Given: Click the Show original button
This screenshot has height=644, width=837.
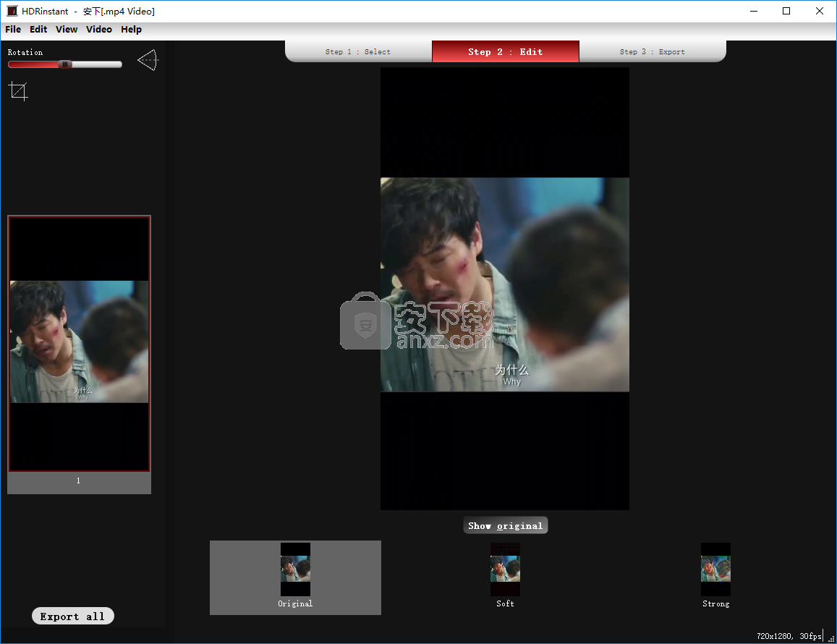Looking at the screenshot, I should (x=506, y=525).
